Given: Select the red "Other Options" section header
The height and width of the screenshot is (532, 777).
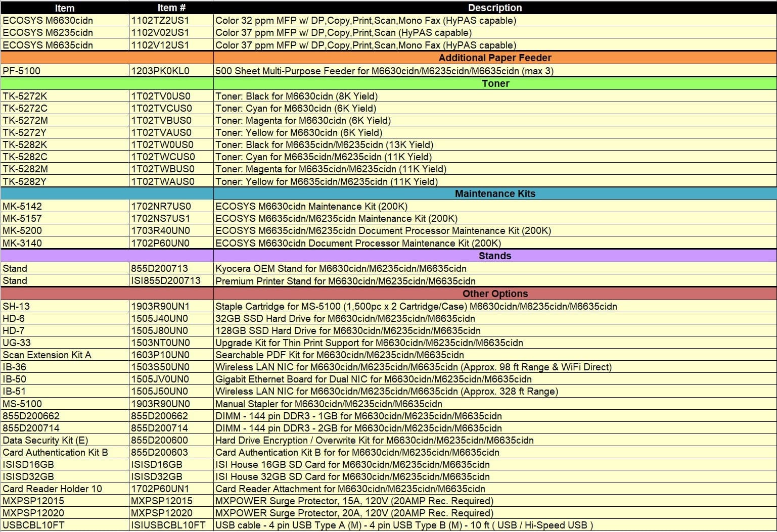Looking at the screenshot, I should point(494,294).
